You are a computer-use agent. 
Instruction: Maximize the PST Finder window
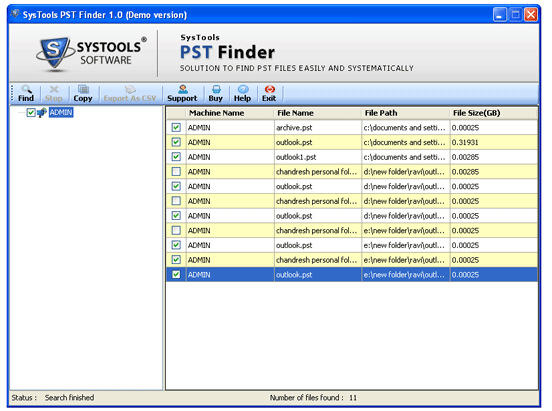click(515, 14)
